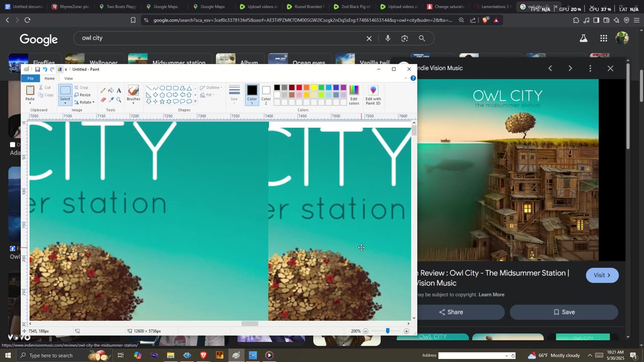Click the Paint zoom slider handle

coord(387,331)
